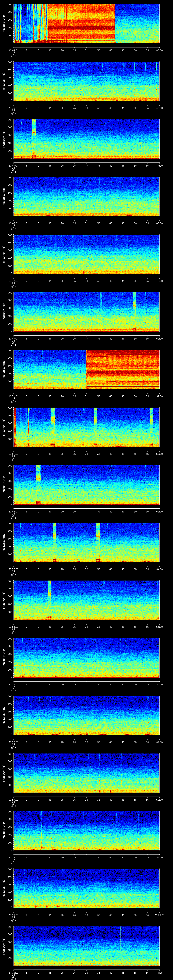Click the red broadband noise in the 20:50:00 panel
Image resolution: width=173 pixels, height=980 pixels.
pos(123,369)
